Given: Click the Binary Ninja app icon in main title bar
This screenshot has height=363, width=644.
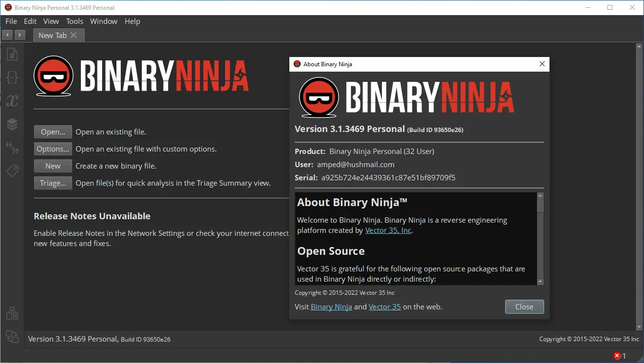Looking at the screenshot, I should (8, 7).
